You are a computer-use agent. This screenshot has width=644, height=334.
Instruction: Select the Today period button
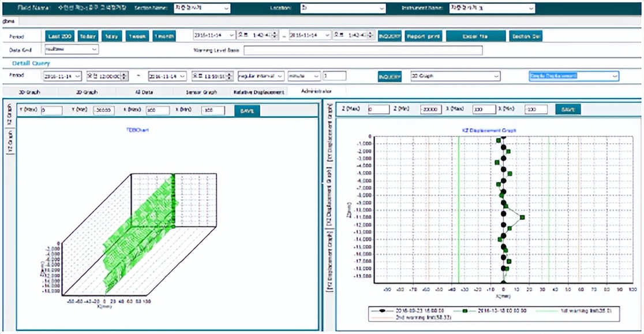click(x=88, y=36)
